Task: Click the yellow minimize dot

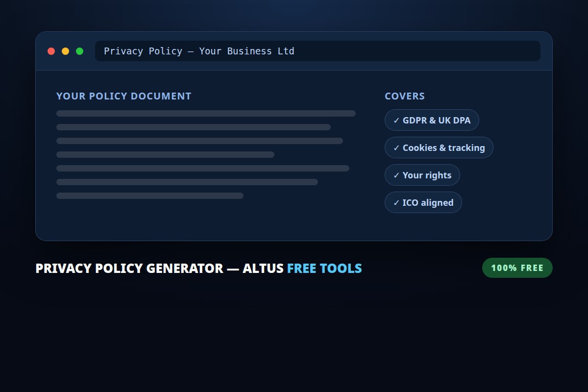Action: click(65, 51)
